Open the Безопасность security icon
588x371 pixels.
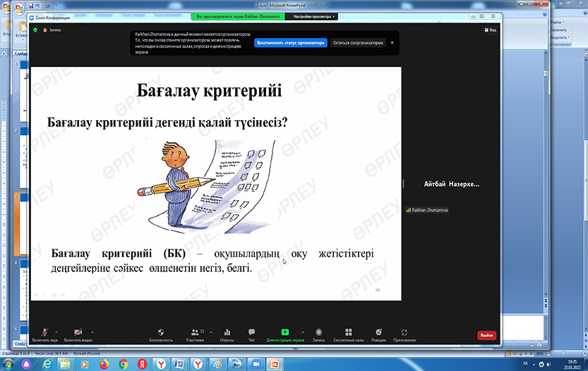160,334
